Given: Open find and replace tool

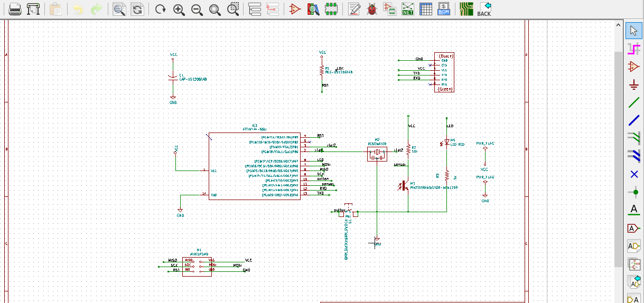Looking at the screenshot, I should coord(137,9).
